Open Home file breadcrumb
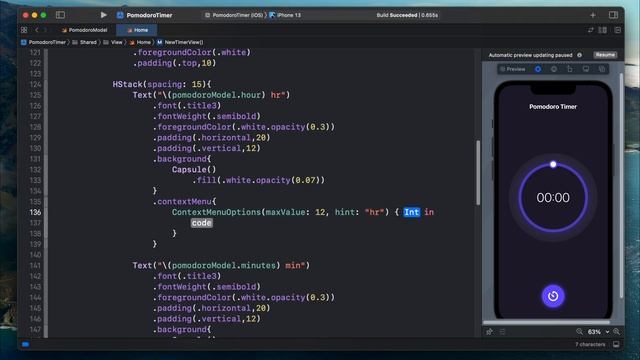 point(140,42)
